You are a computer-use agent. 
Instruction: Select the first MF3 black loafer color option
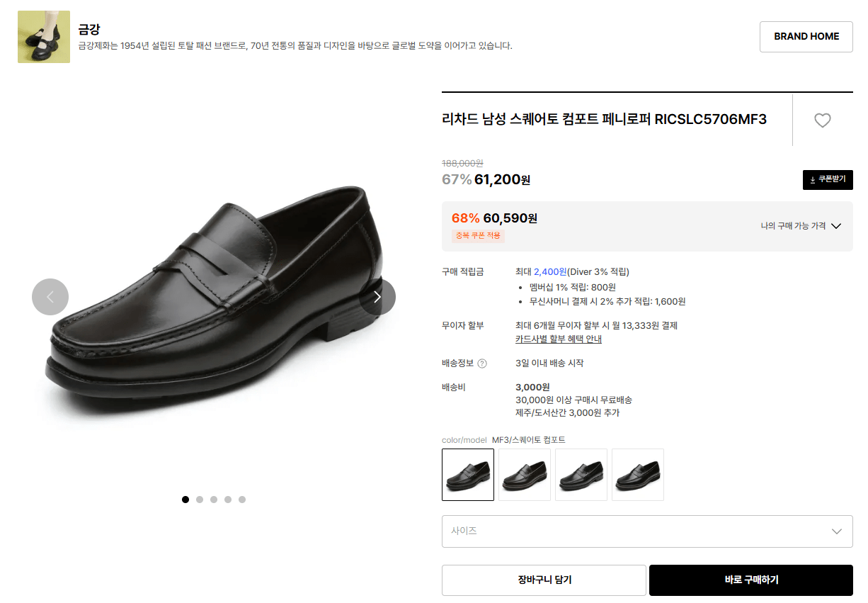[467, 475]
